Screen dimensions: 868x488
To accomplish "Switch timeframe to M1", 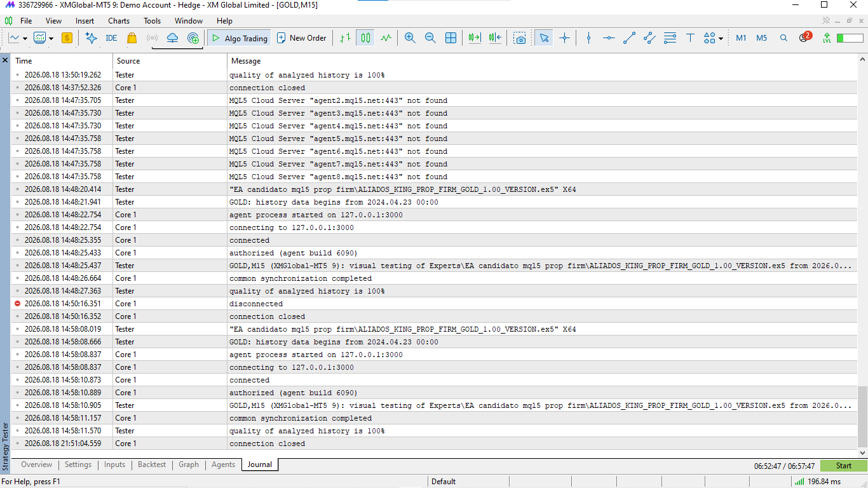I will [741, 38].
